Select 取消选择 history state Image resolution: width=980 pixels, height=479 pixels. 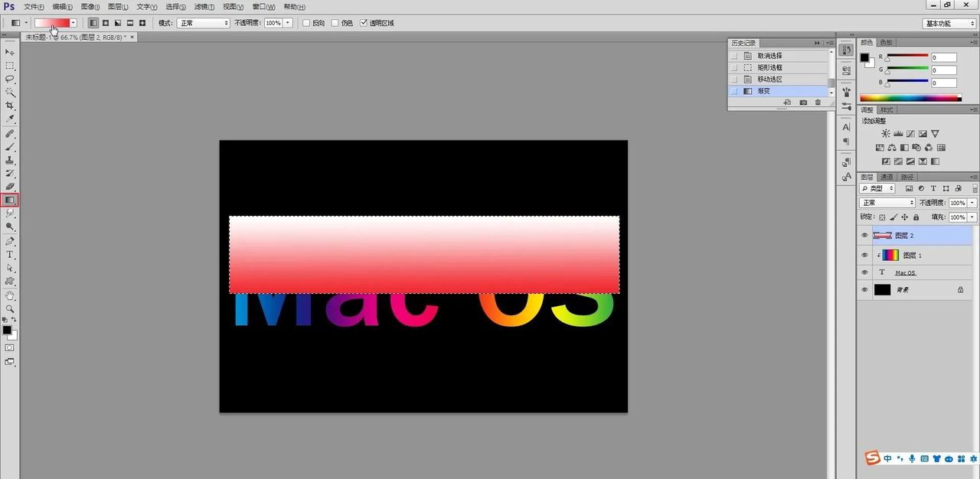tap(778, 56)
